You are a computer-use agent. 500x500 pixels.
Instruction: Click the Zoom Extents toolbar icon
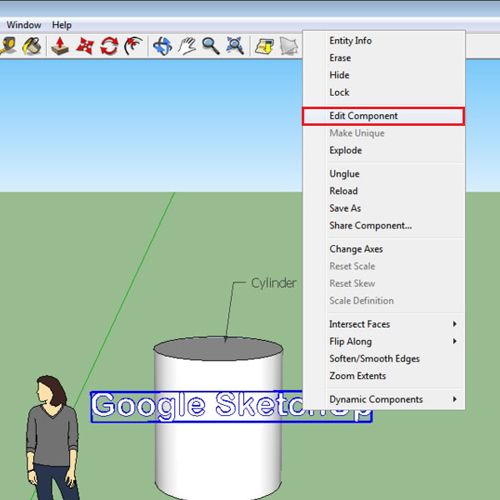(x=235, y=46)
